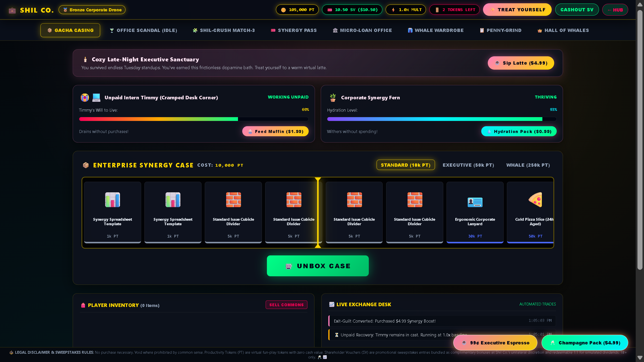Click the package icon beside Enterprise Synergy Case
The width and height of the screenshot is (644, 362).
pos(86,165)
